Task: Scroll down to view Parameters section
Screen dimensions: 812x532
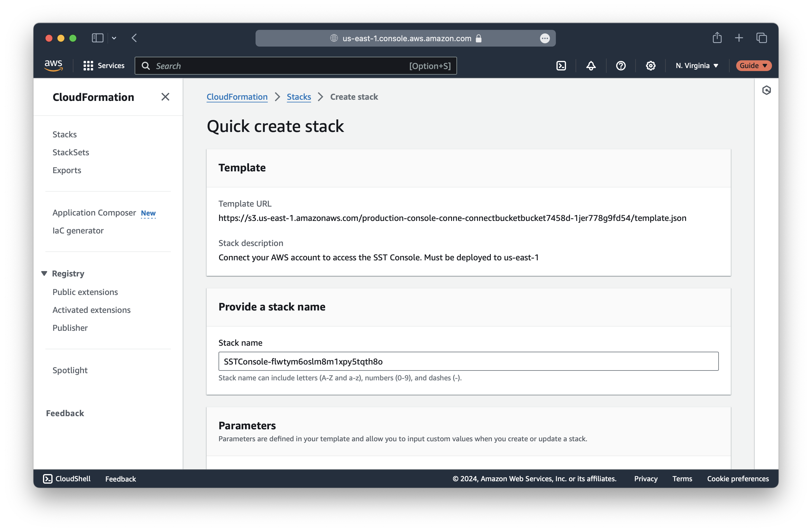Action: [247, 425]
